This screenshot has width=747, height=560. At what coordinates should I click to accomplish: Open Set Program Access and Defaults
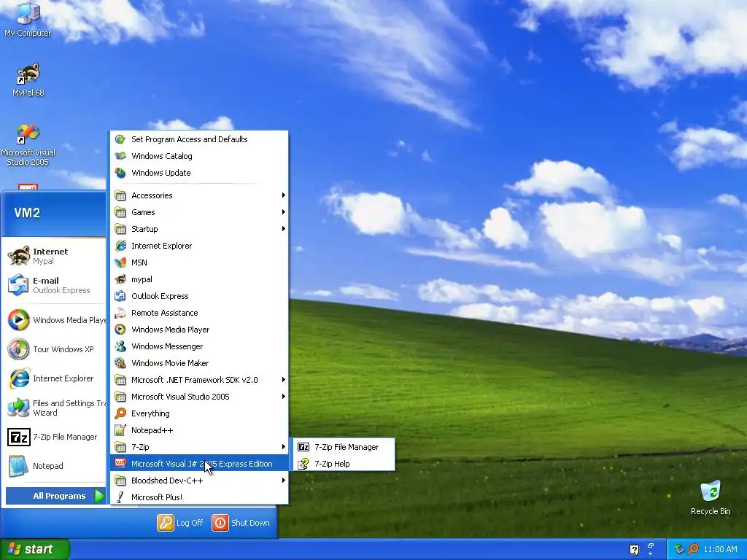[199, 139]
